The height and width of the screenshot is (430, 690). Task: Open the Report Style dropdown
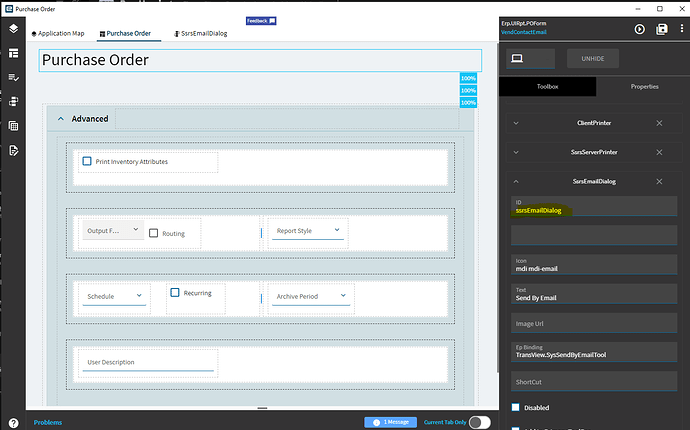coord(308,231)
